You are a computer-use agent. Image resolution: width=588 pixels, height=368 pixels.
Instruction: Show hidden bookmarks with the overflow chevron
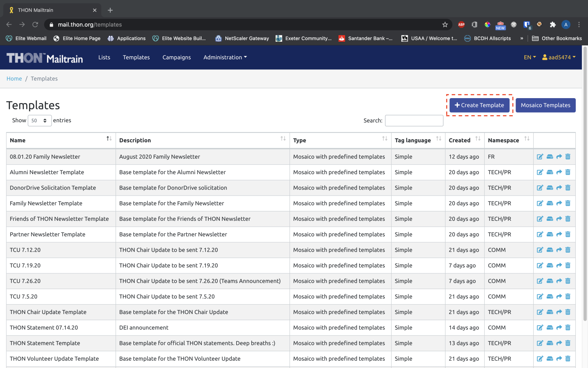pos(521,38)
